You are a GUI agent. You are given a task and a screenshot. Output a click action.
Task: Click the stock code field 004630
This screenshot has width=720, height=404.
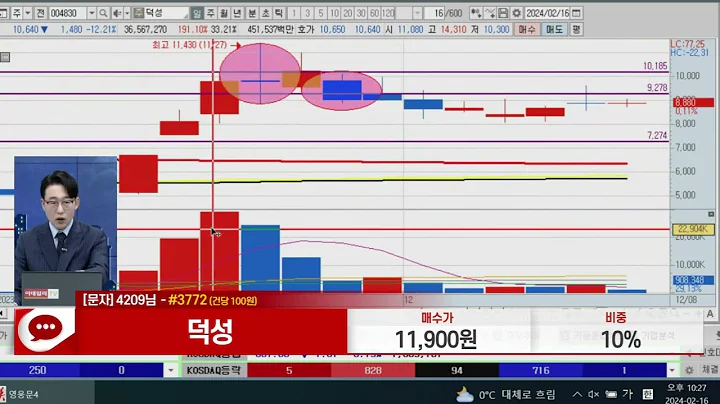pos(68,13)
